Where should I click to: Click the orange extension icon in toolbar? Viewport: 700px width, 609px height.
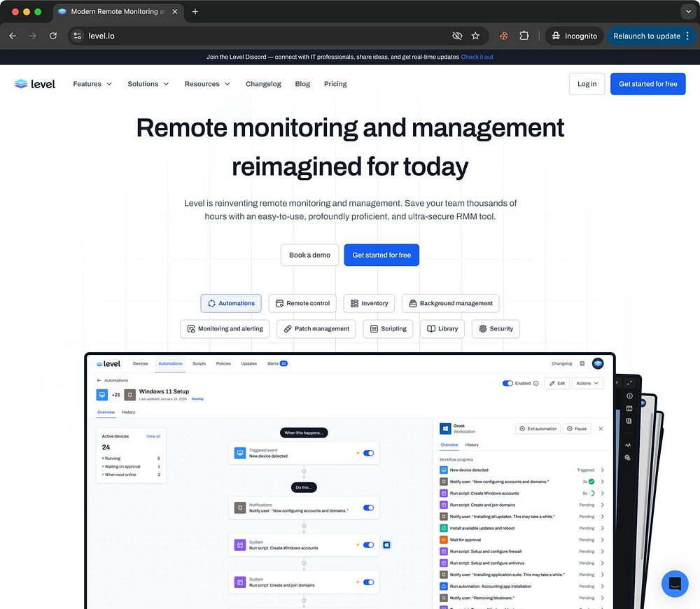tap(503, 36)
